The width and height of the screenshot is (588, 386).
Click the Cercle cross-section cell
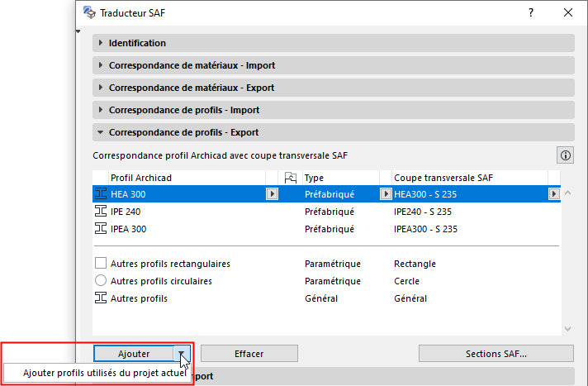pos(406,281)
